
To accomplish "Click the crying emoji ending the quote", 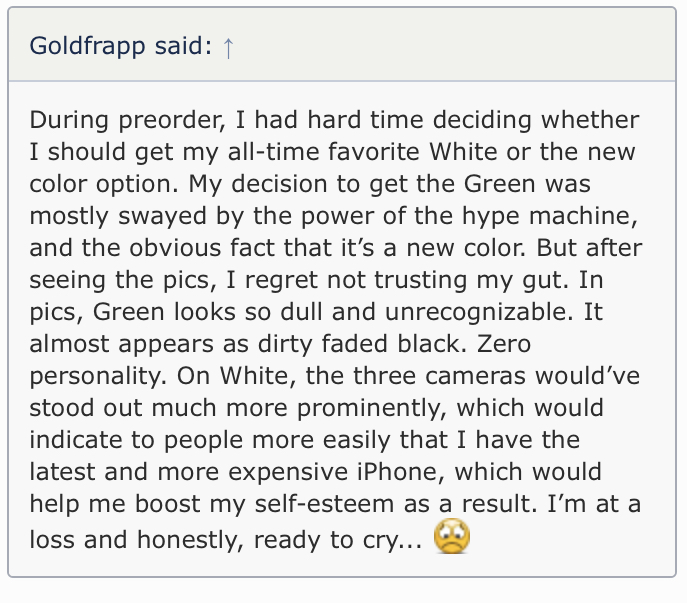I will tap(452, 536).
